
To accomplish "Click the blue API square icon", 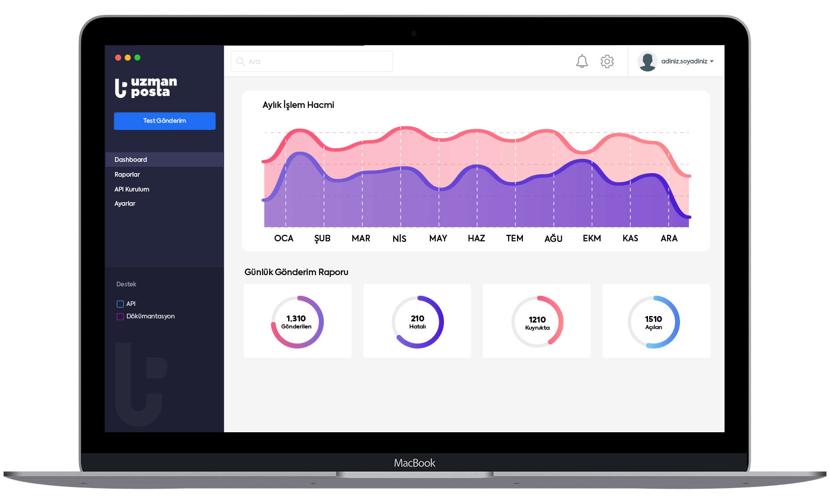I will [x=120, y=304].
